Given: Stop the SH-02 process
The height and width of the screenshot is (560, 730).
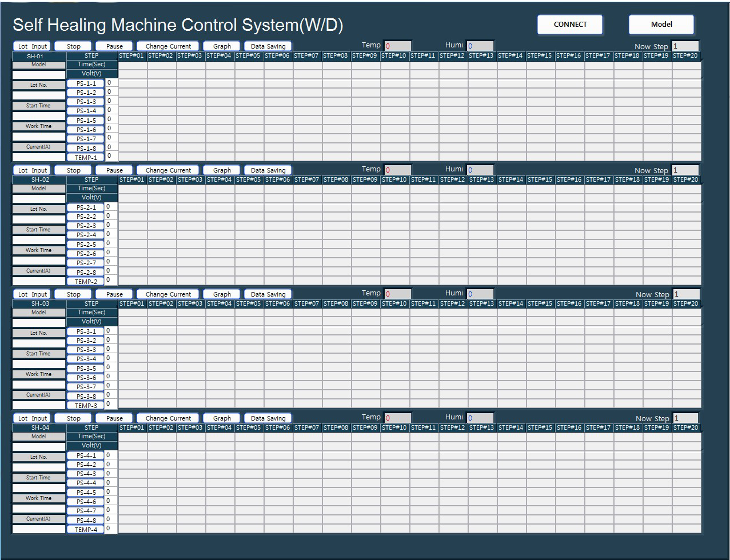Looking at the screenshot, I should pos(74,170).
